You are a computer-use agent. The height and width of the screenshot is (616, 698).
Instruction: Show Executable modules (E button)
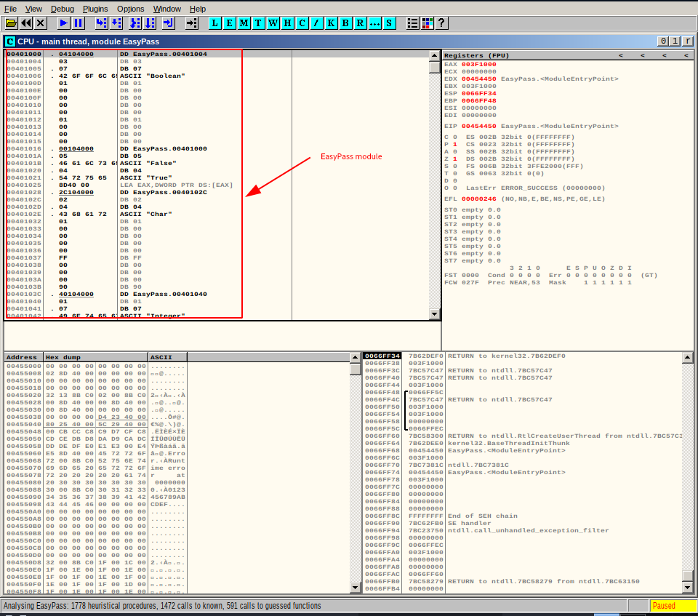click(x=229, y=23)
